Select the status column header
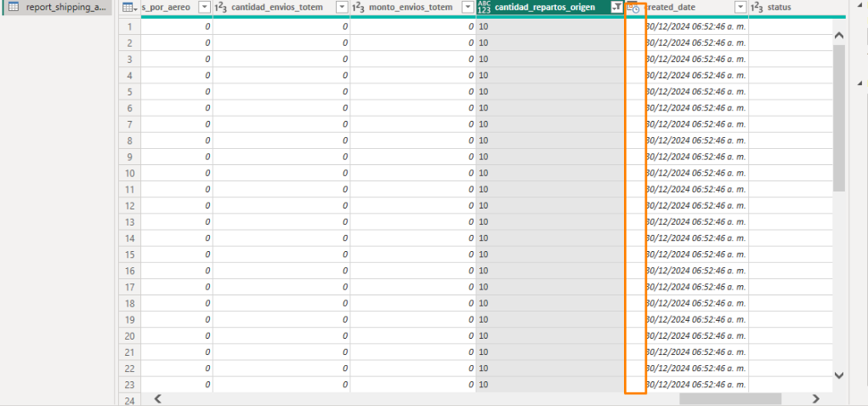The height and width of the screenshot is (406, 868). 779,8
